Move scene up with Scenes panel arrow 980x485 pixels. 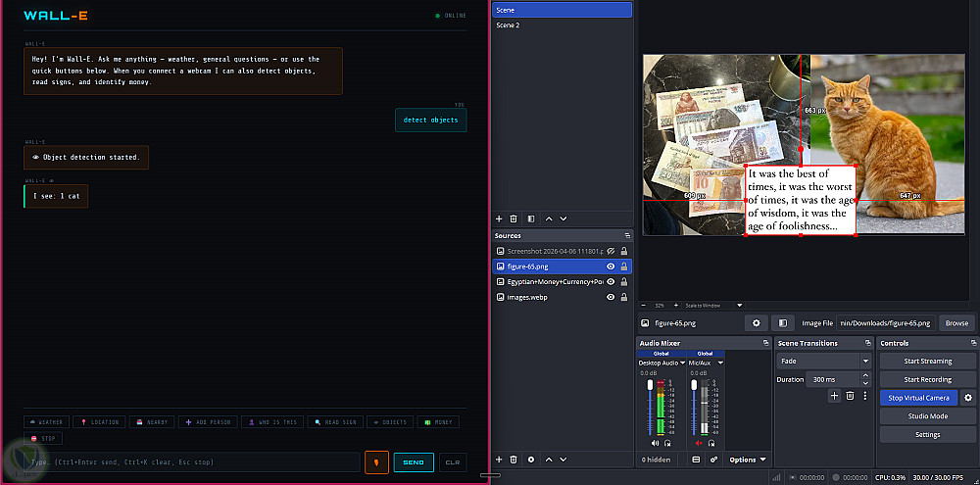point(549,218)
